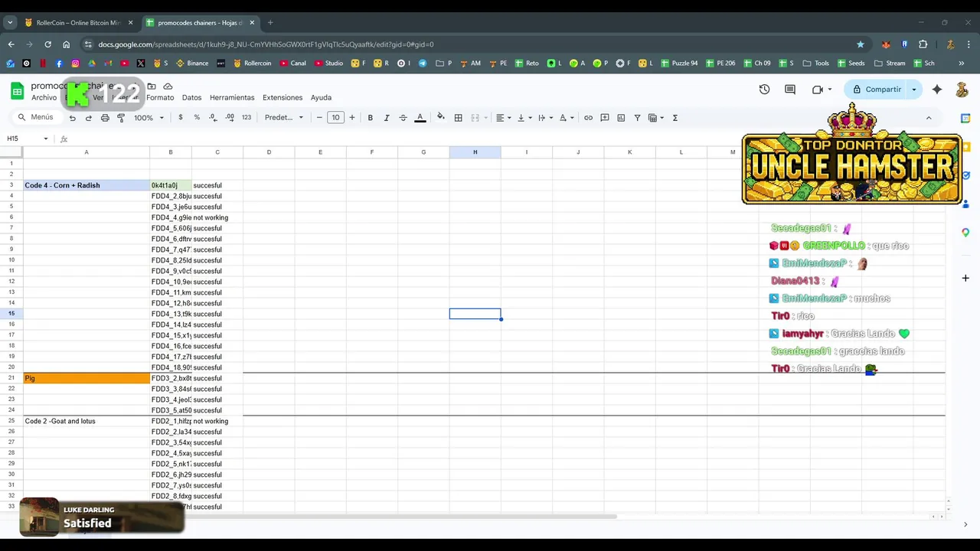980x551 pixels.
Task: Open the Archivo menu
Action: click(x=44, y=98)
